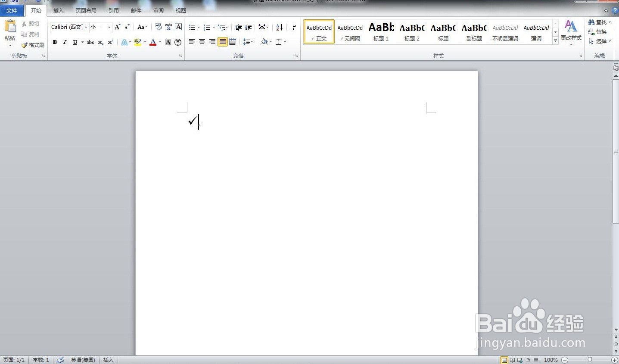Apply strikethrough to the text

90,42
